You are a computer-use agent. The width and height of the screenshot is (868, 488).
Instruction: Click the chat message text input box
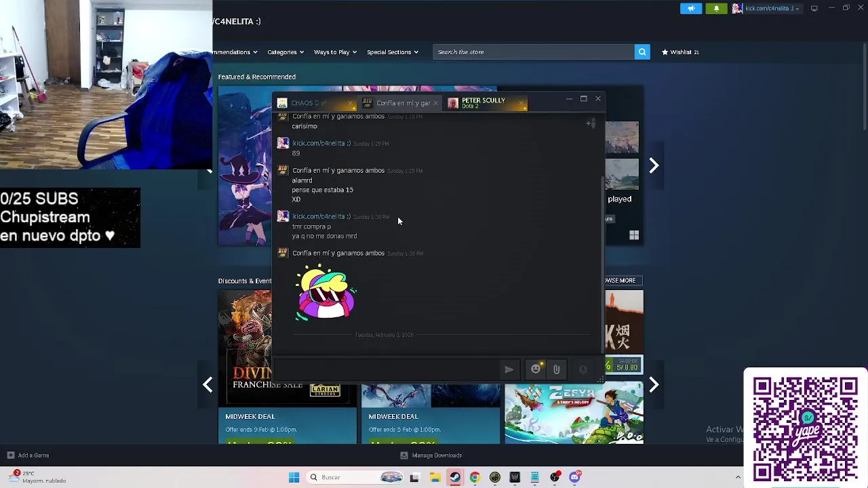(x=386, y=369)
